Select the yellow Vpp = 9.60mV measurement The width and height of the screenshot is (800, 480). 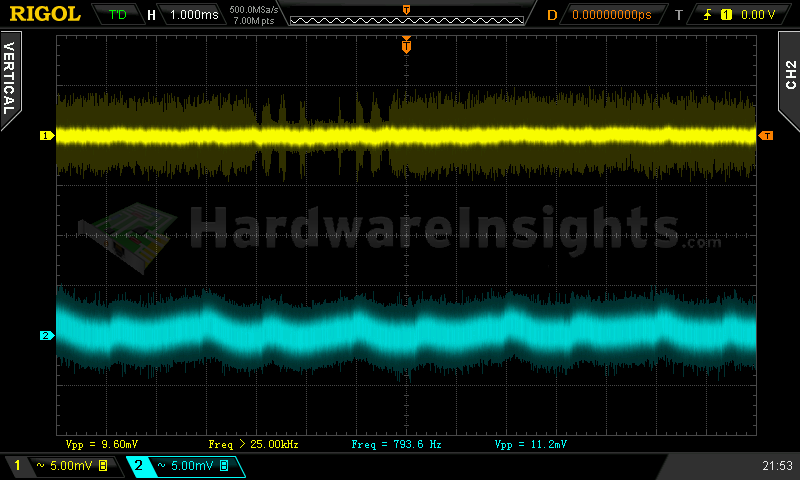pyautogui.click(x=101, y=443)
